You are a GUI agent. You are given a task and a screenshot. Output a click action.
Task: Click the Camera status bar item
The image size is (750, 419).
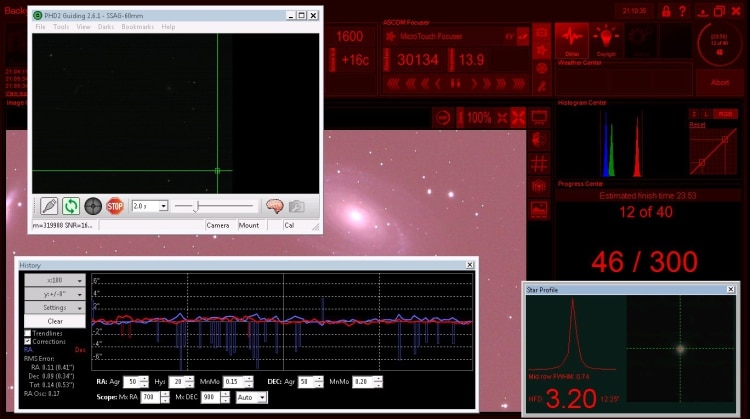pos(218,225)
